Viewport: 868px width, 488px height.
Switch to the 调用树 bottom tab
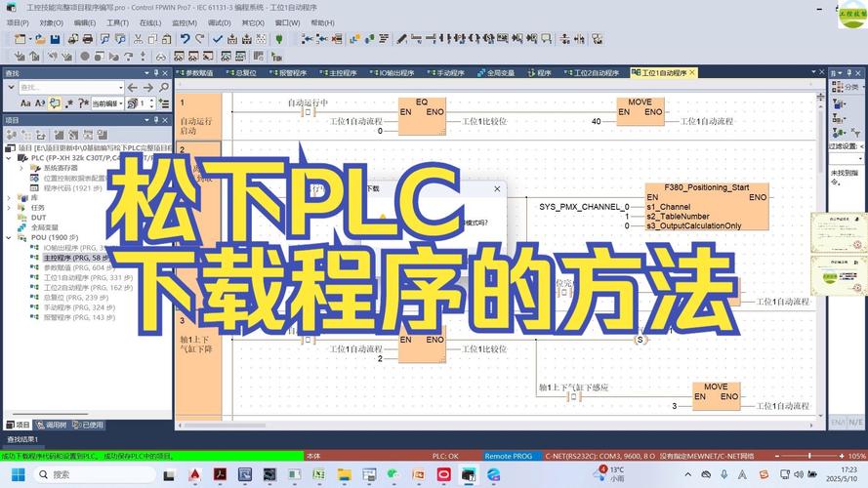(x=51, y=425)
